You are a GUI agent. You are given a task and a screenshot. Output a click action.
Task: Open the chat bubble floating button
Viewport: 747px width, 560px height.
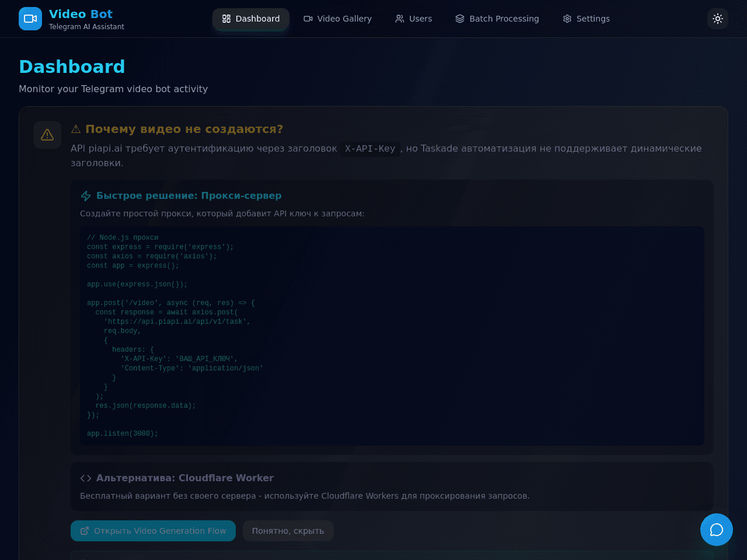tap(717, 530)
